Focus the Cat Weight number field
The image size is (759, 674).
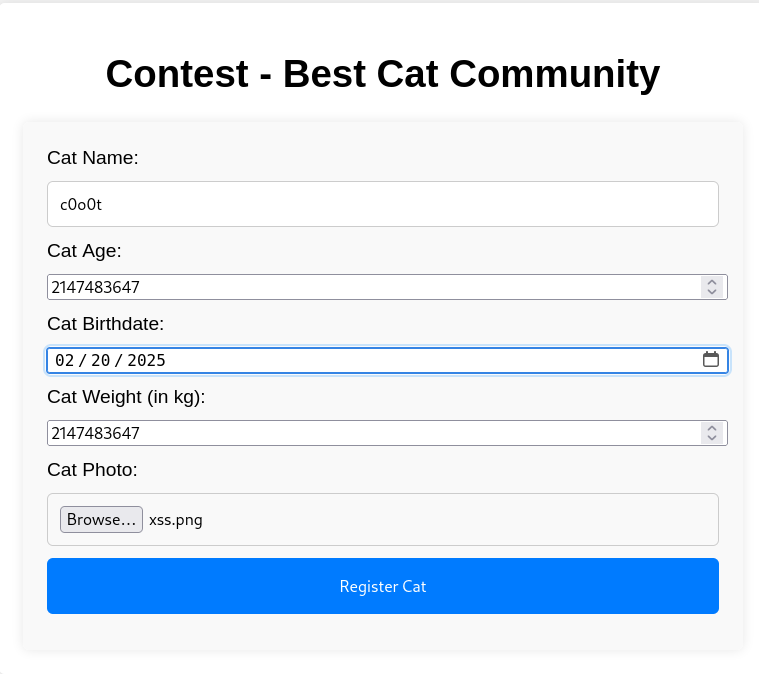coord(374,433)
